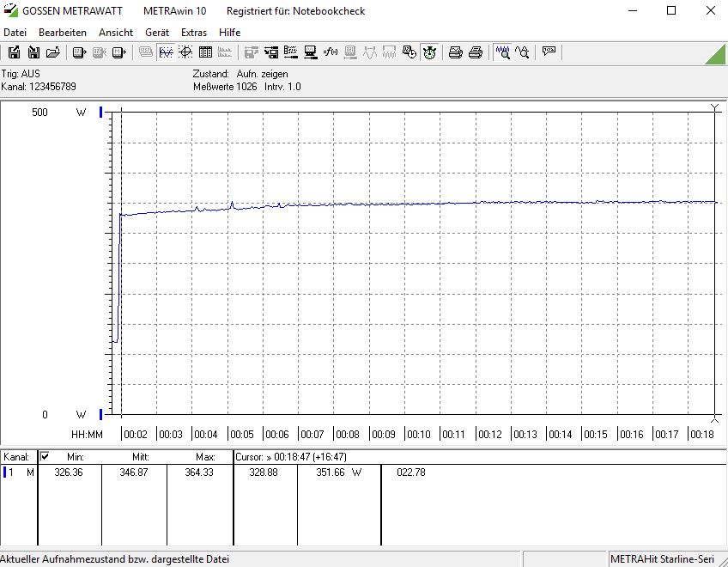The height and width of the screenshot is (567, 728).
Task: Activate the waveform magnifier zoom icon
Action: pos(502,52)
